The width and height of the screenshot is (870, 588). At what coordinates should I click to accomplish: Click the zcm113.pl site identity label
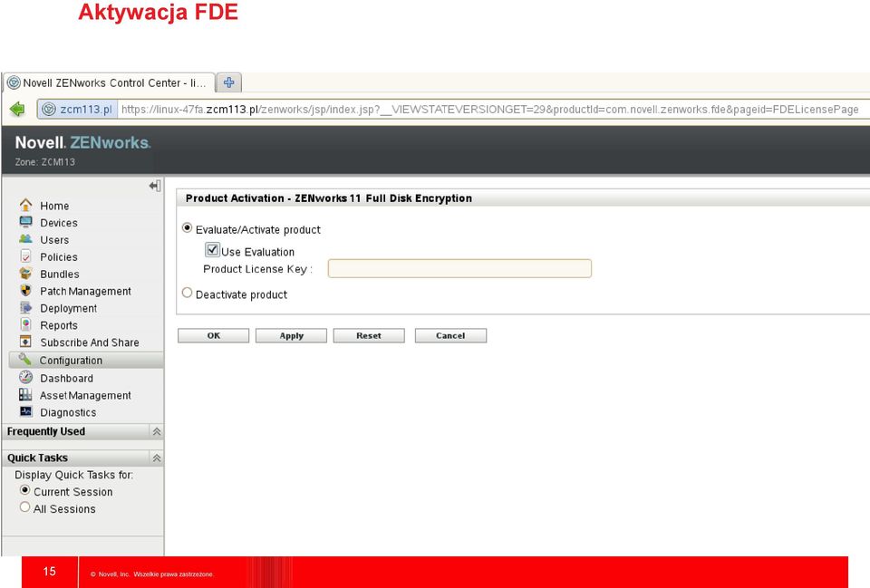pos(85,110)
